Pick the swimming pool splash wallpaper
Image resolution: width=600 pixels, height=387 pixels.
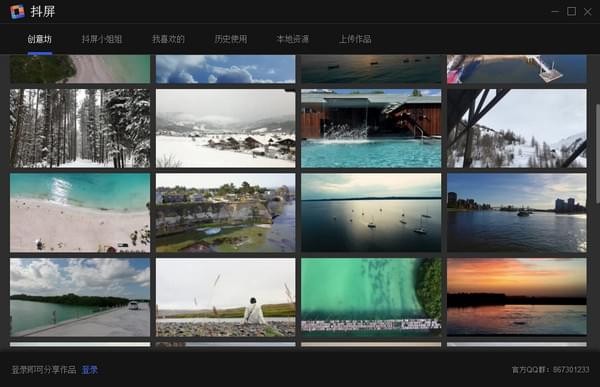(371, 128)
